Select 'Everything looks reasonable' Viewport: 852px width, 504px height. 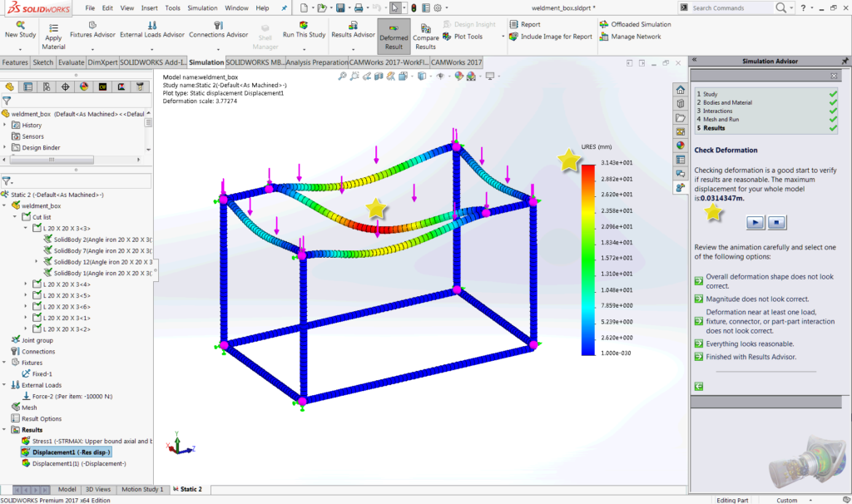pyautogui.click(x=745, y=343)
